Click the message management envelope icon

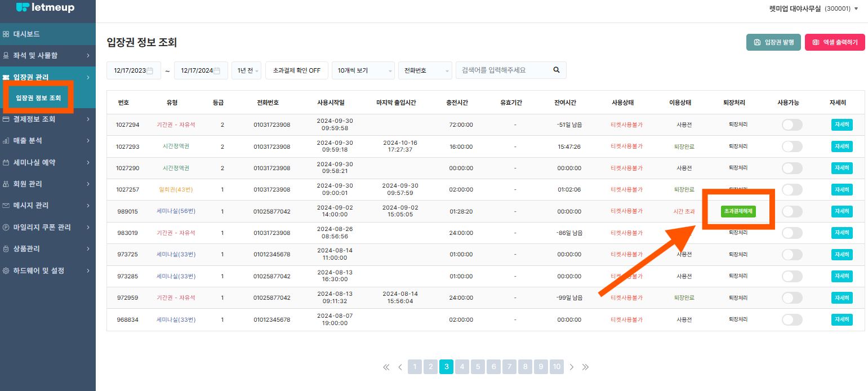pyautogui.click(x=6, y=206)
